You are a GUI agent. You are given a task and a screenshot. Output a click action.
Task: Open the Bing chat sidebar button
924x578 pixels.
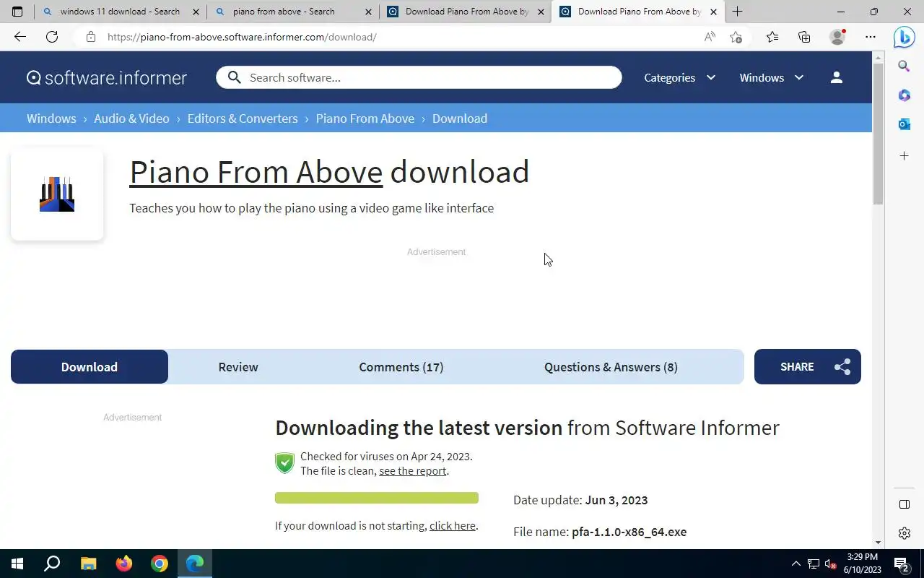click(x=904, y=37)
